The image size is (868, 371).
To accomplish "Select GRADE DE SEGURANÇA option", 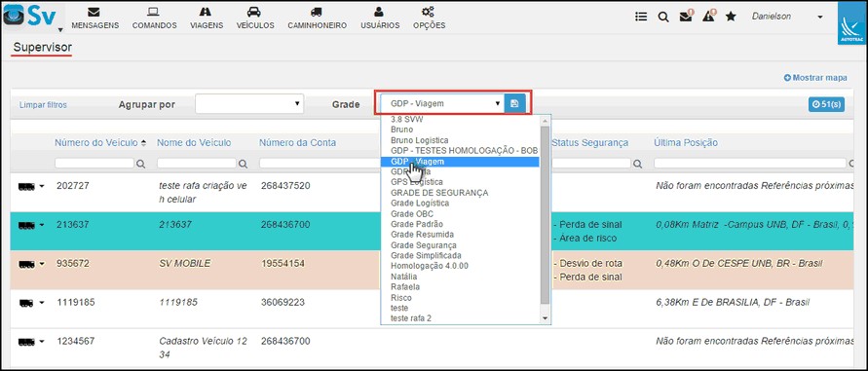I will pos(439,193).
